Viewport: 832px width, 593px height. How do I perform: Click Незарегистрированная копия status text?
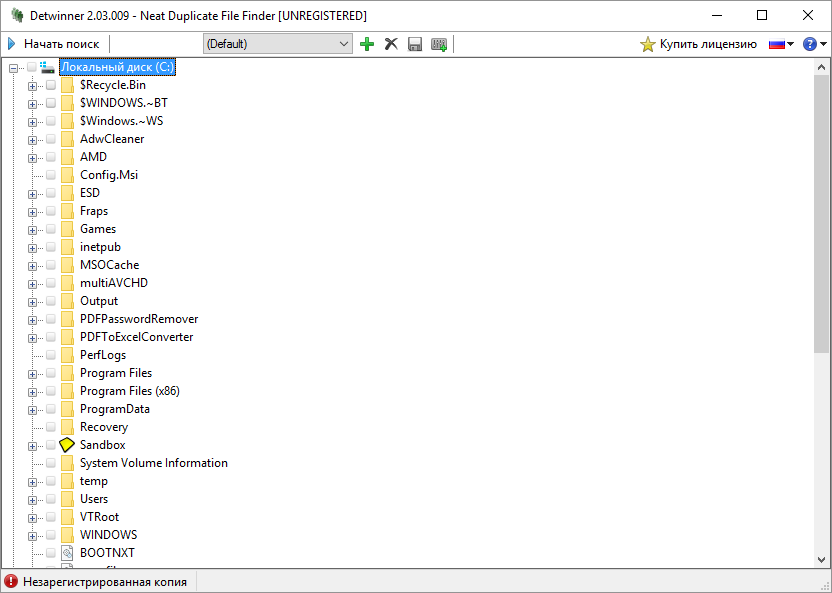coord(105,582)
